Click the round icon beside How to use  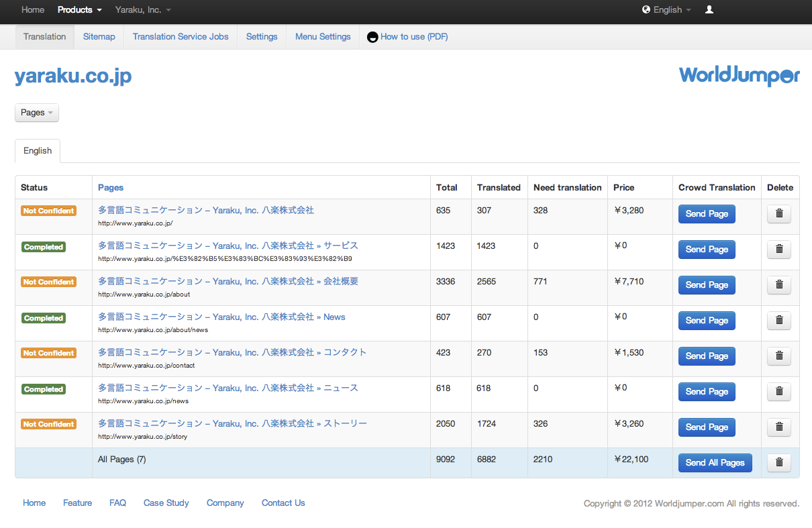(372, 37)
